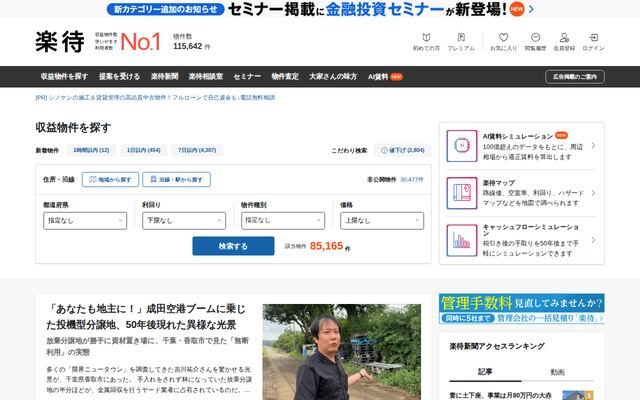This screenshot has height=400, width=640.
Task: Click 沿線・駅から探す button
Action: click(x=176, y=180)
